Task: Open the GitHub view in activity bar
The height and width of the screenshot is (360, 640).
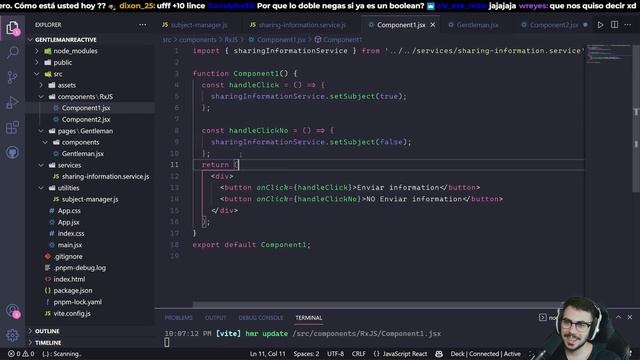Action: pos(13,153)
